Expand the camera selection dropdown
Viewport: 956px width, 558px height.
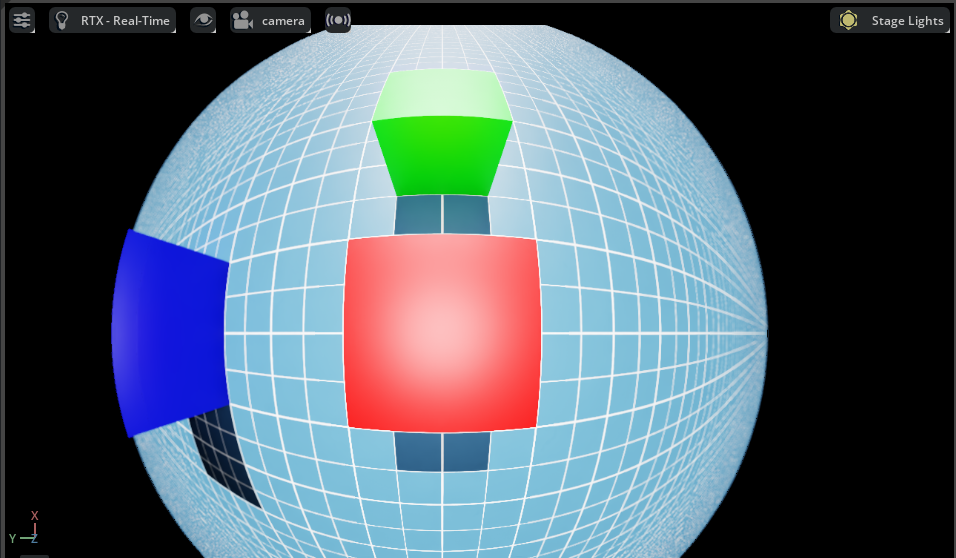pyautogui.click(x=283, y=20)
